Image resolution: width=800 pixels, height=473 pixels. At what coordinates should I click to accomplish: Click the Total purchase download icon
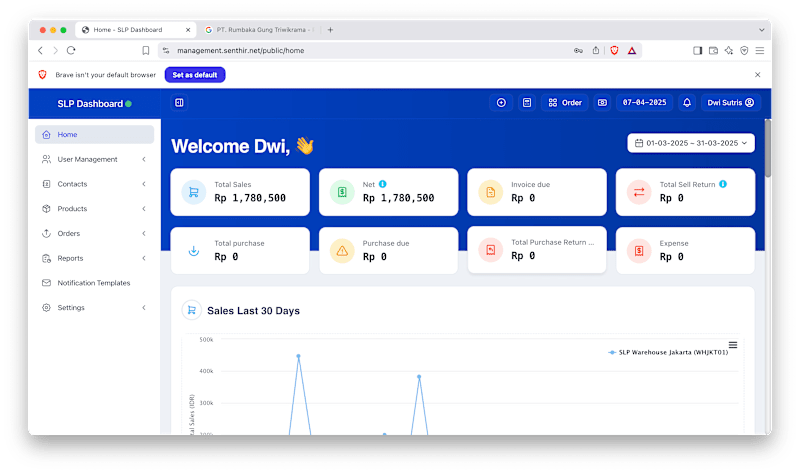tap(194, 251)
